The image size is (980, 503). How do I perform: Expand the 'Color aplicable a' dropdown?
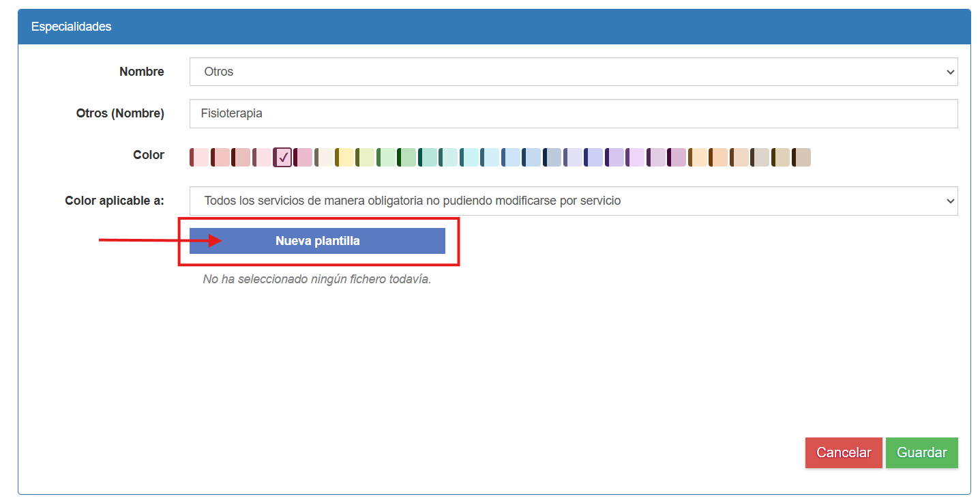point(573,201)
